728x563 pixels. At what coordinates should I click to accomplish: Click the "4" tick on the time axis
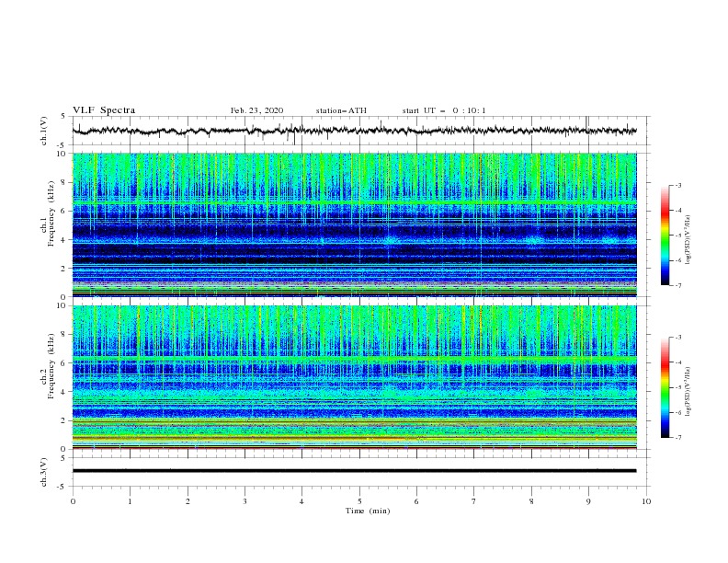(302, 501)
